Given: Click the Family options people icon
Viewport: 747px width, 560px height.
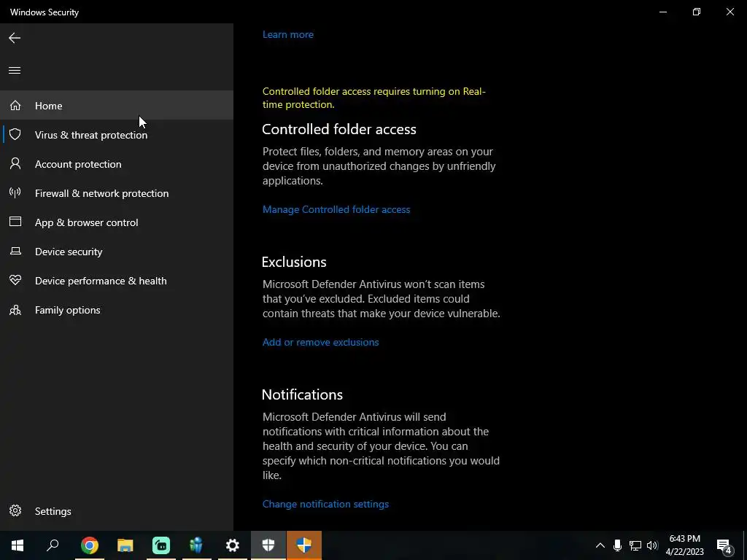Looking at the screenshot, I should click(15, 310).
